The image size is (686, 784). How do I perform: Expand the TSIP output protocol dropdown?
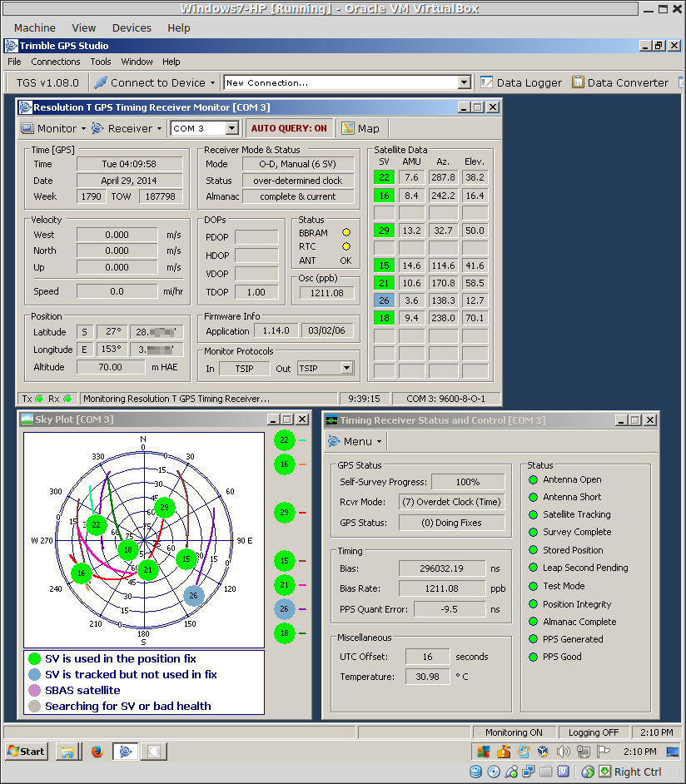click(347, 368)
